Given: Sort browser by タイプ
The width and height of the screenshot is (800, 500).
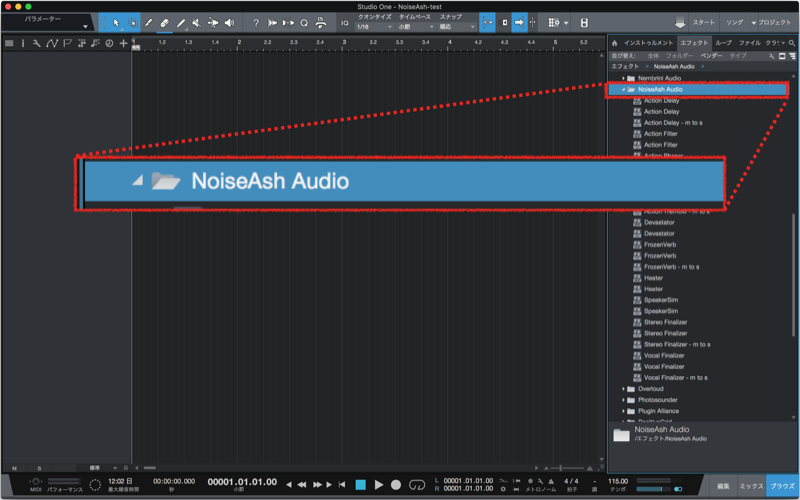Looking at the screenshot, I should pos(738,56).
